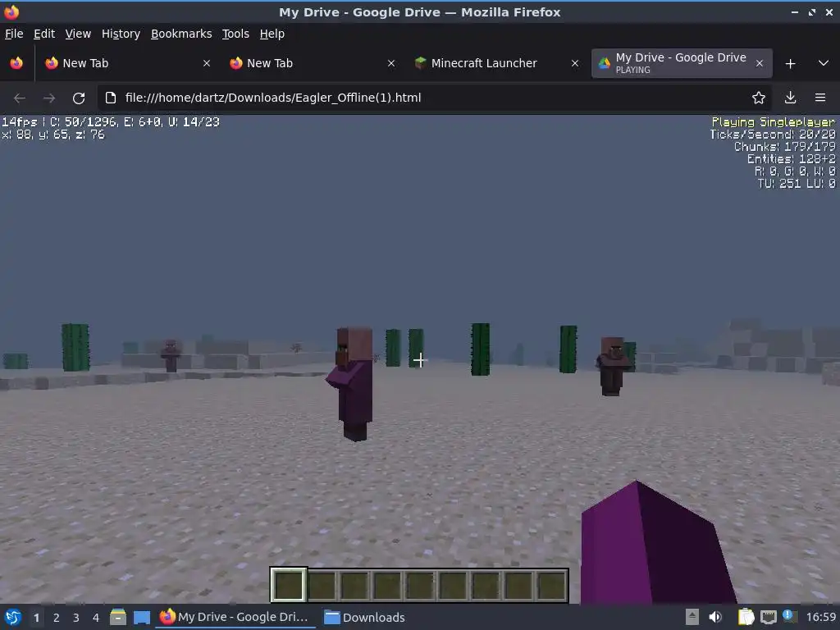The height and width of the screenshot is (630, 840).
Task: Focus the My Drive Firefox taskbar entry
Action: click(235, 617)
